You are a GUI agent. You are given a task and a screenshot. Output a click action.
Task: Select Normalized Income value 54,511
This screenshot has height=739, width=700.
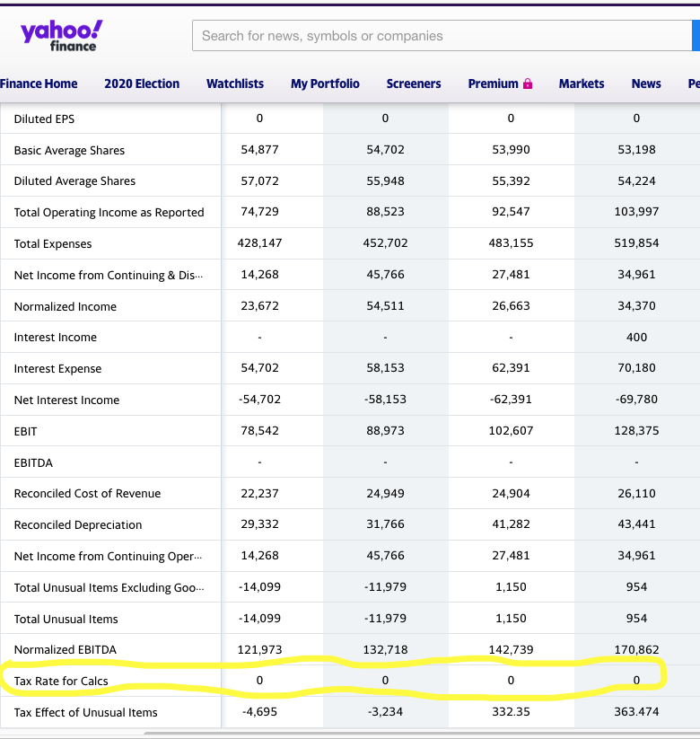(x=385, y=306)
